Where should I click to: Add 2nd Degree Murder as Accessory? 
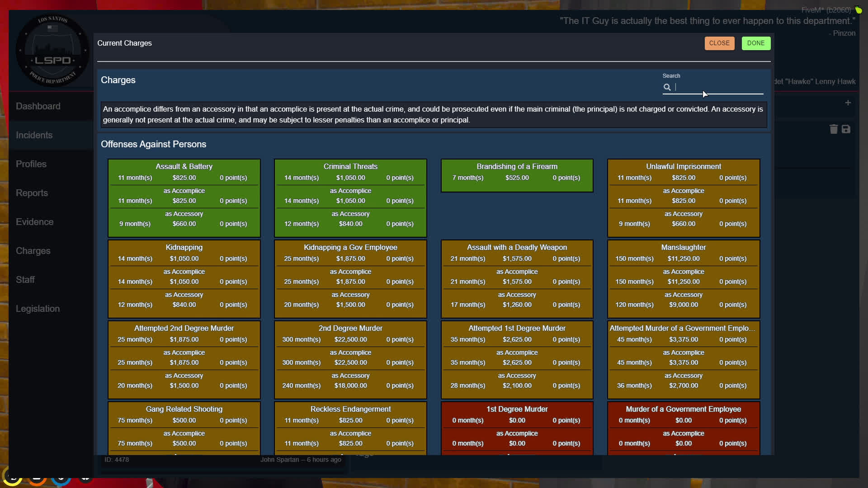(350, 381)
